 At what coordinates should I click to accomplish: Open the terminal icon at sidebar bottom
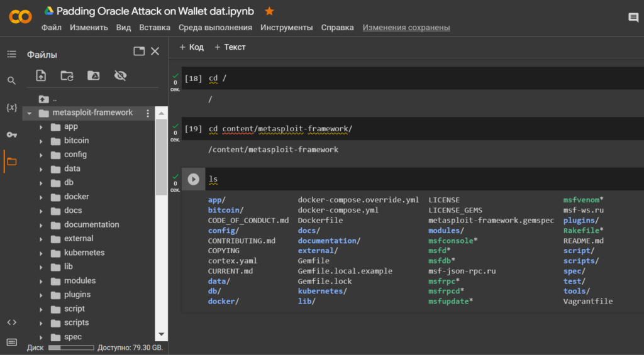pyautogui.click(x=11, y=342)
